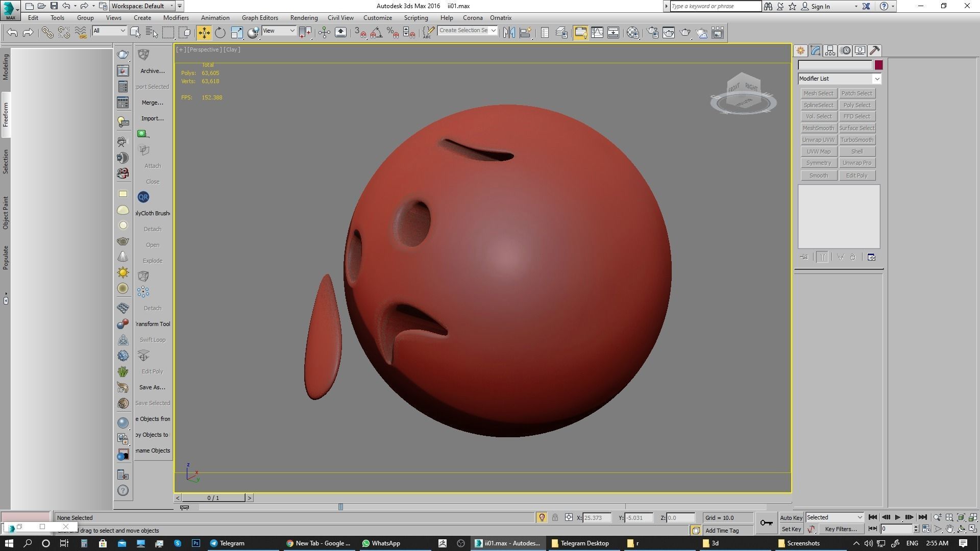
Task: Open the Corona menu
Action: 473,18
